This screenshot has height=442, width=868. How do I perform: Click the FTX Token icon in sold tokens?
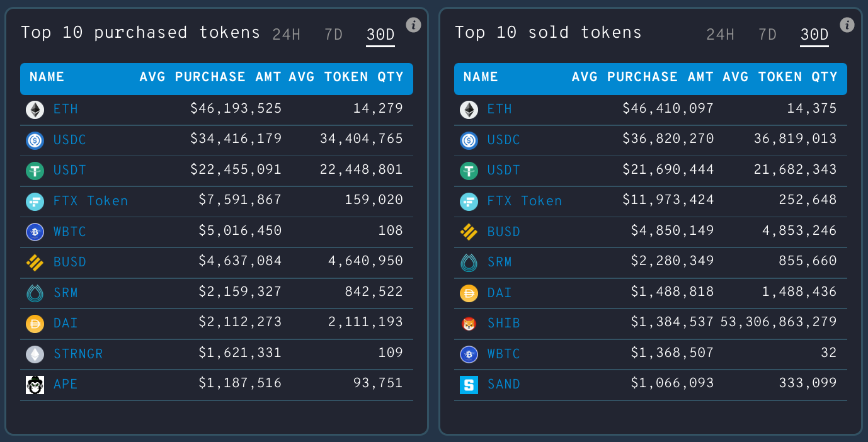(469, 201)
